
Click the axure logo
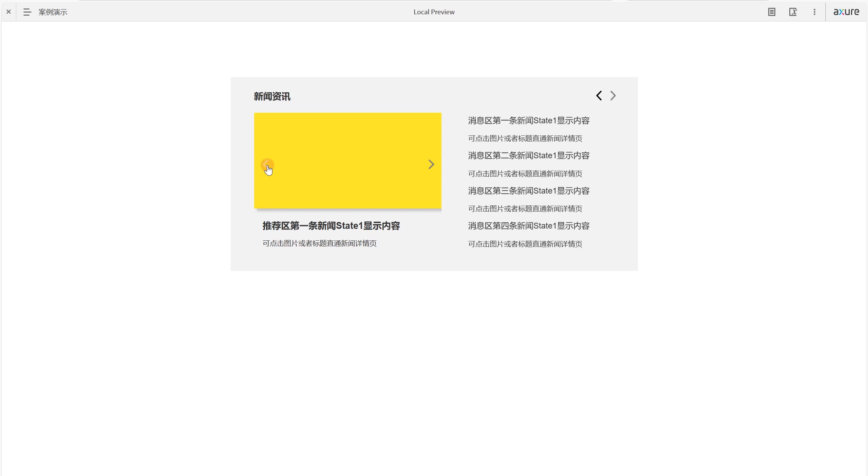tap(846, 12)
